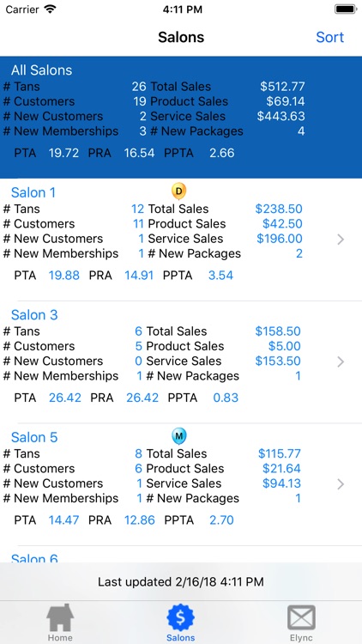Check the battery icon in status bar
362x644 pixels.
click(x=346, y=9)
